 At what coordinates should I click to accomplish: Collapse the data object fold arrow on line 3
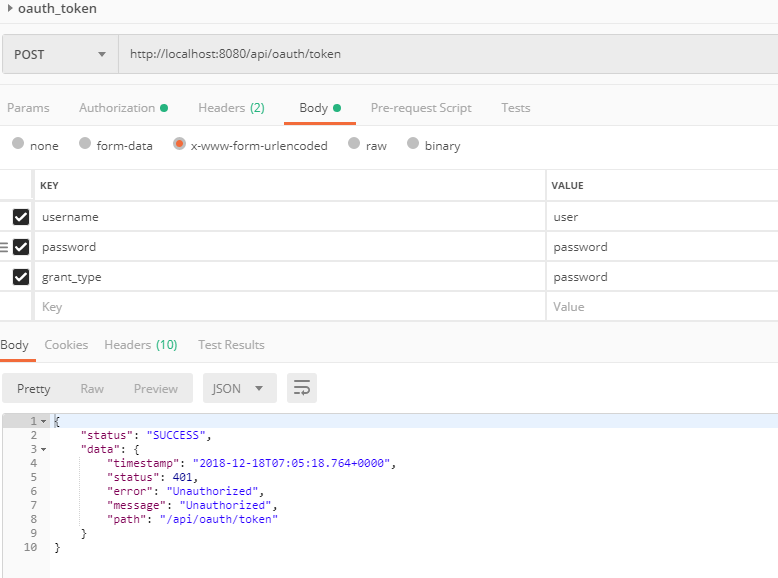coord(44,450)
